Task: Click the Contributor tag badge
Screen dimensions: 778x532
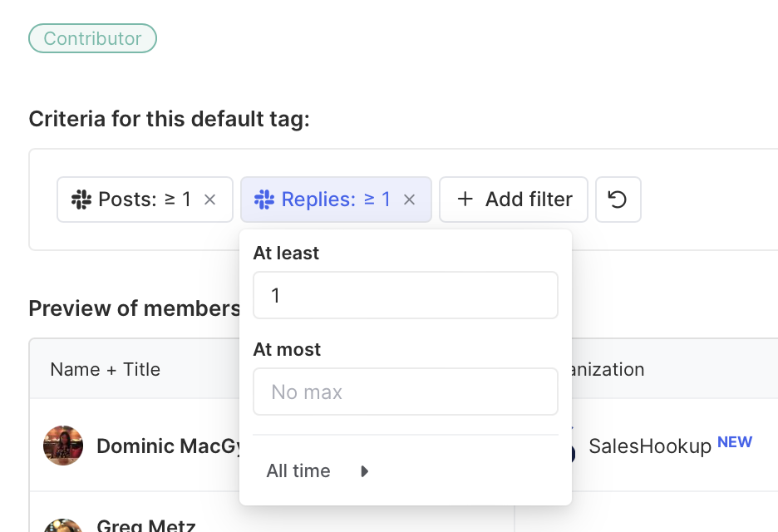Action: [92, 38]
